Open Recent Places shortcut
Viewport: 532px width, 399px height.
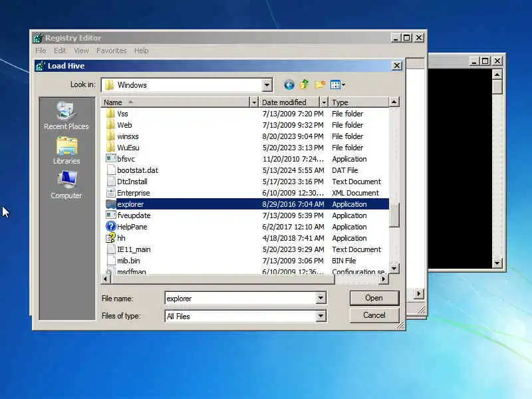[66, 116]
